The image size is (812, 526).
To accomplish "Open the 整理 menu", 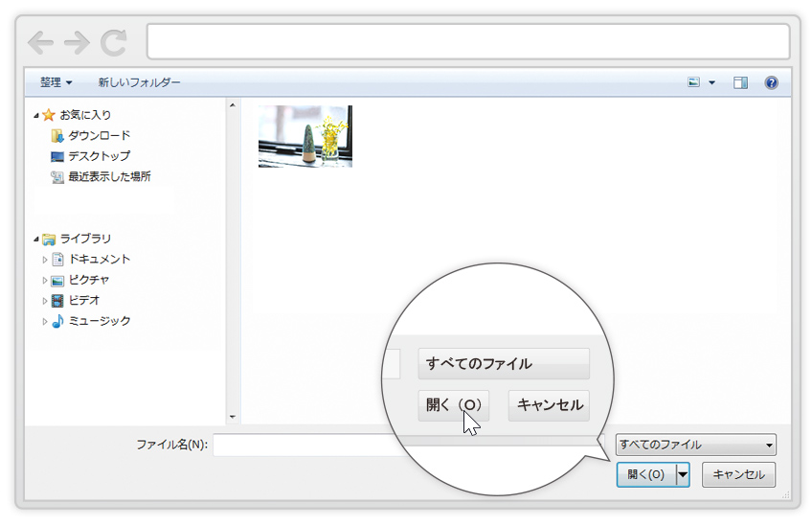I will click(56, 83).
